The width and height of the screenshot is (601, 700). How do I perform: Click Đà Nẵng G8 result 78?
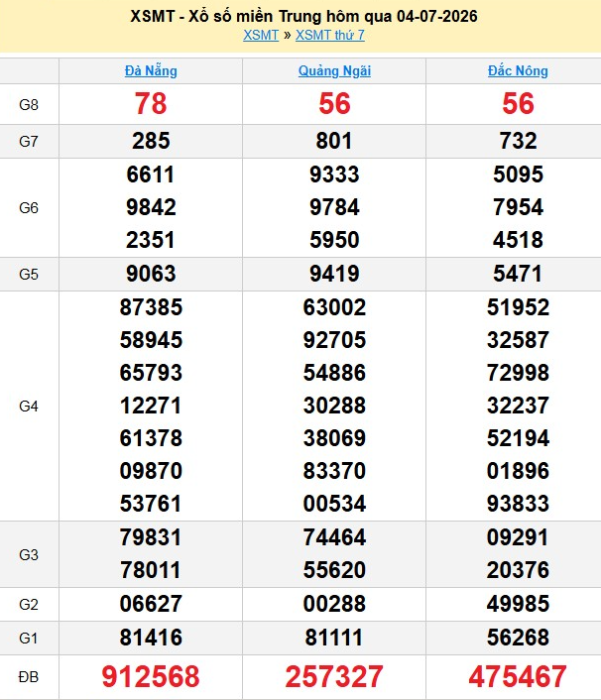coord(151,103)
